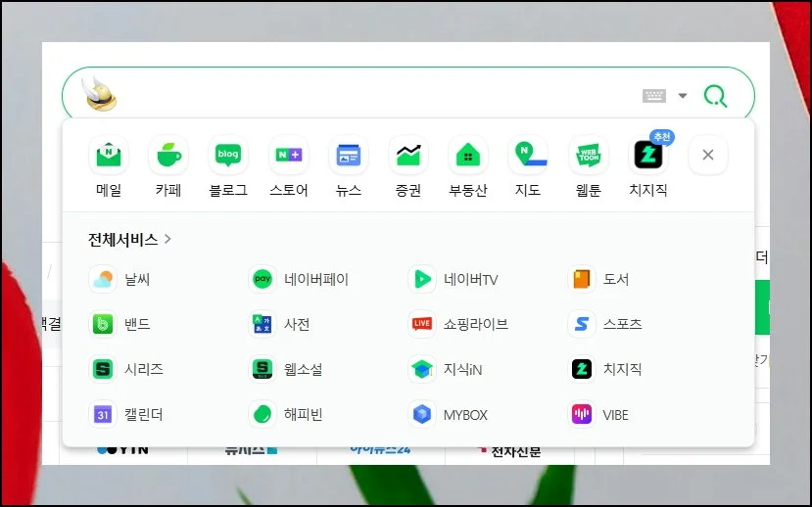Select the 뉴스 (News) icon
This screenshot has height=507, width=812.
[x=349, y=156]
